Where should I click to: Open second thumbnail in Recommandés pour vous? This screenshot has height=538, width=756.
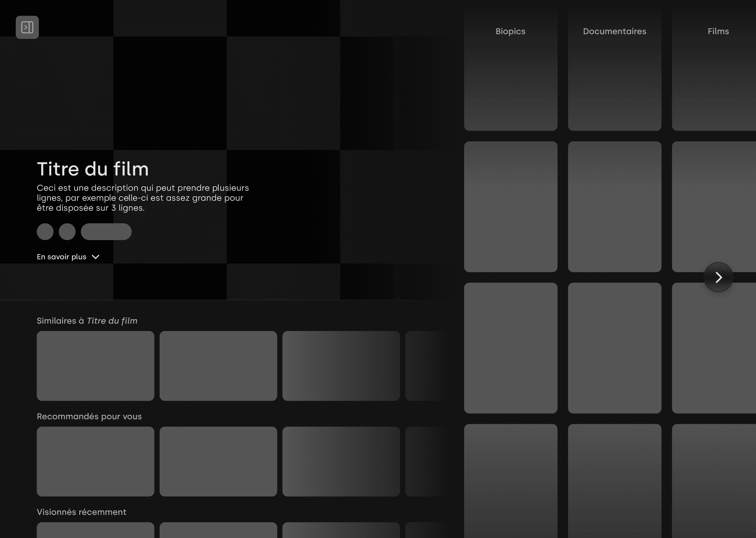218,461
